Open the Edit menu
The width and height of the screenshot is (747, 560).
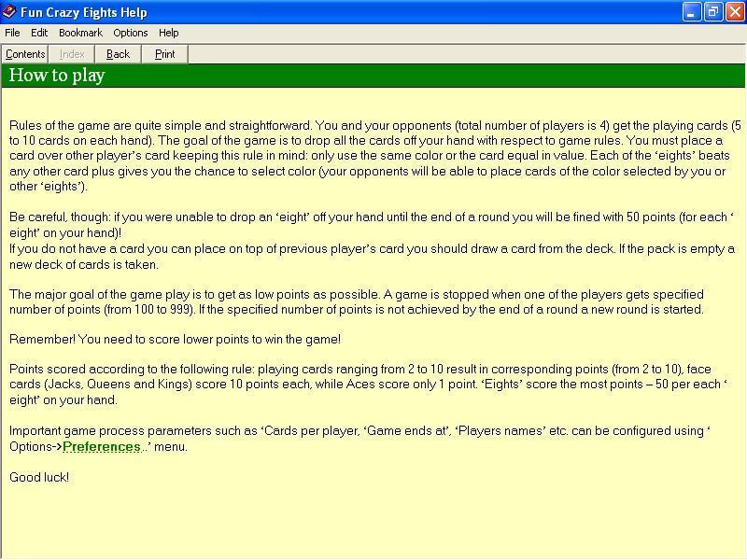pyautogui.click(x=39, y=33)
